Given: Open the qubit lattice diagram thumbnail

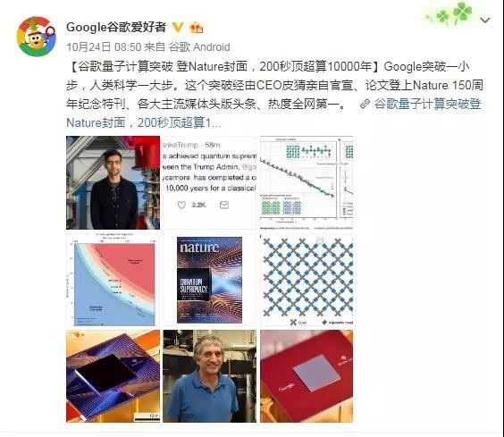Looking at the screenshot, I should [307, 280].
